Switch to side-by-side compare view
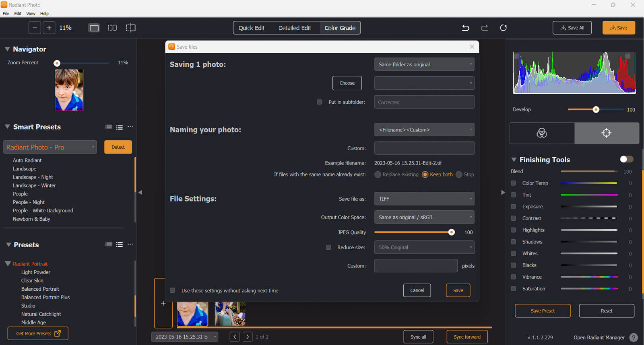This screenshot has height=345, width=644. point(112,28)
